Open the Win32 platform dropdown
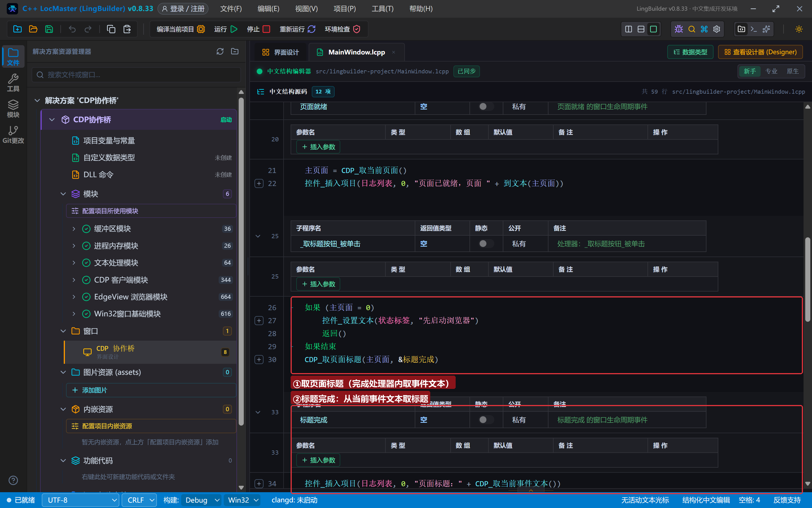The image size is (812, 508). coord(242,500)
